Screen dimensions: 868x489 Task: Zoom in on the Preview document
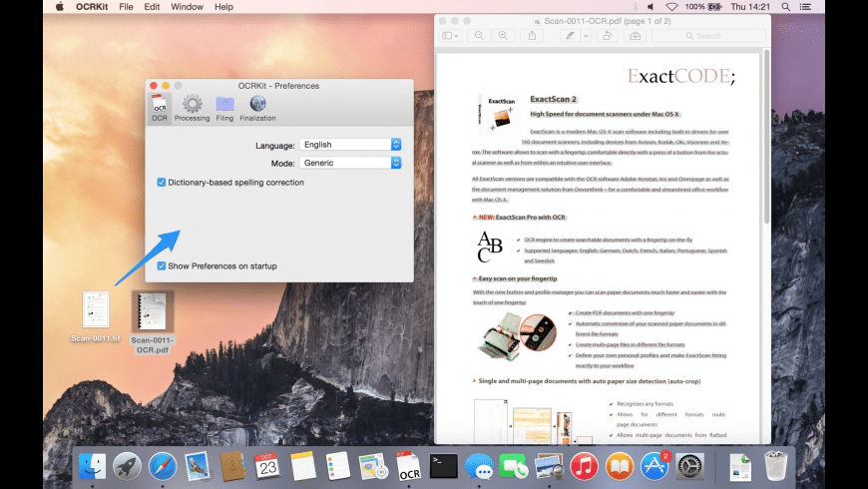pyautogui.click(x=503, y=36)
